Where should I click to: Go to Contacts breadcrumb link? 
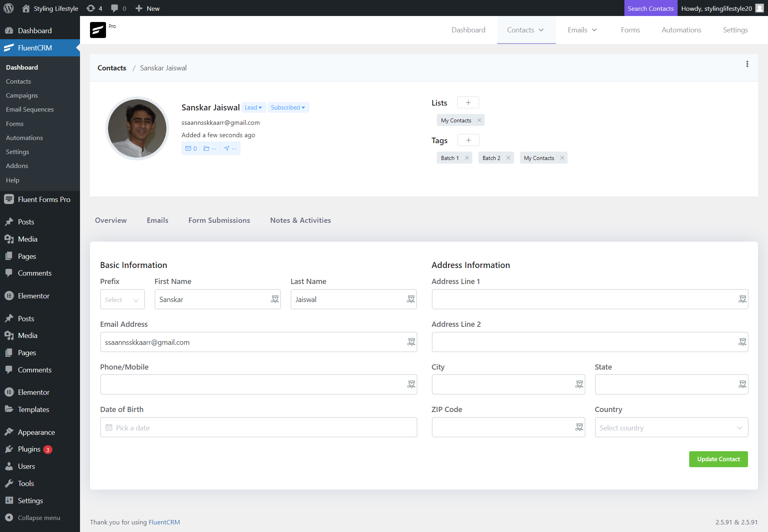click(x=112, y=68)
